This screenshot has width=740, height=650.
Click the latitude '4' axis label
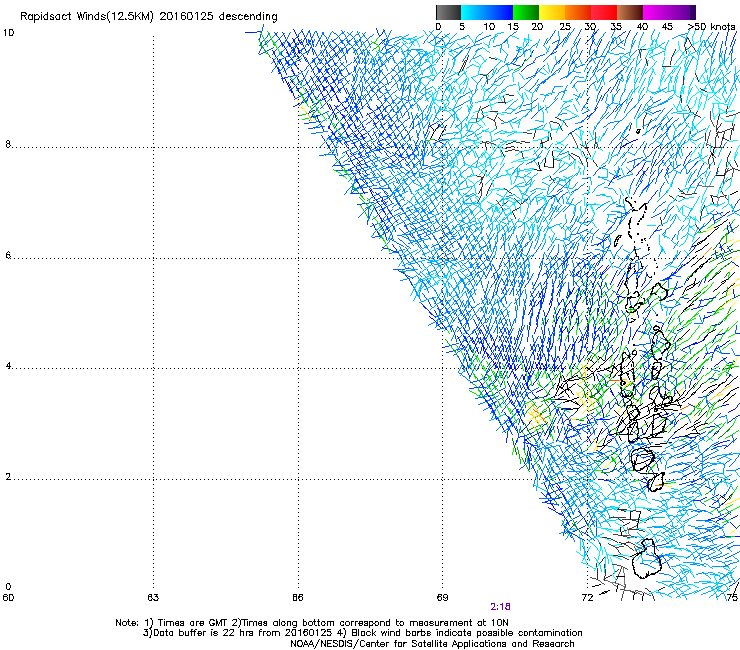click(x=8, y=366)
